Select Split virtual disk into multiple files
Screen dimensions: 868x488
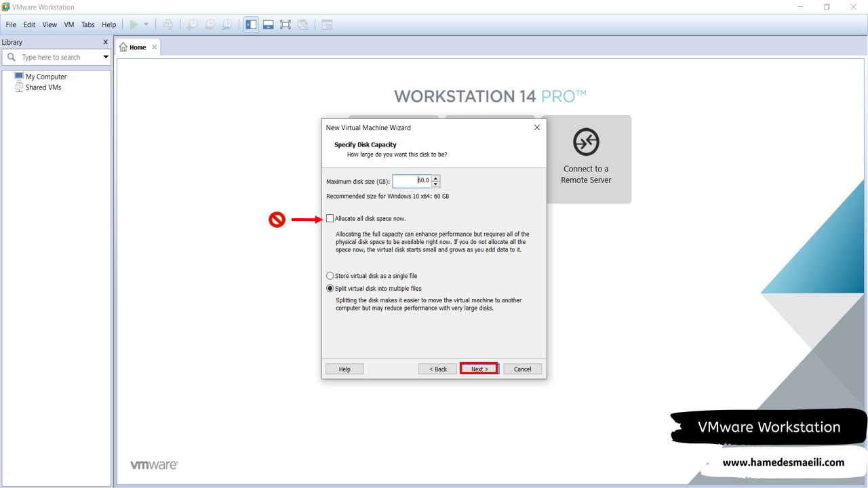(x=330, y=288)
